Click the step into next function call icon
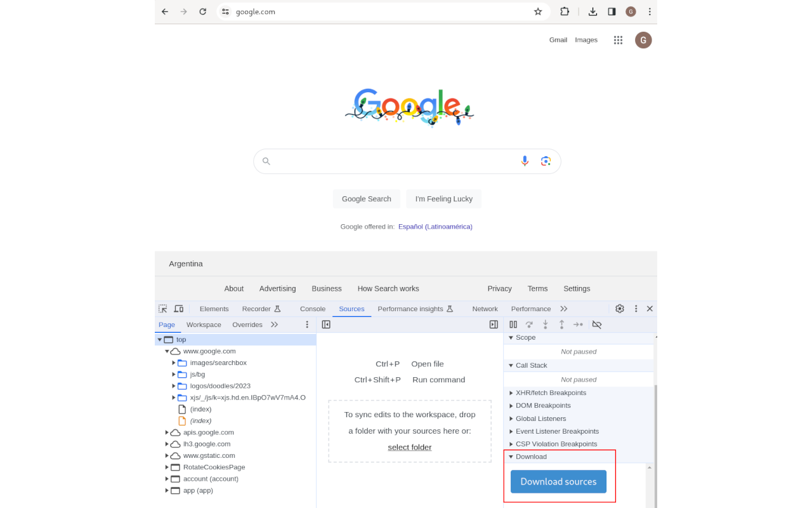812x508 pixels. pos(545,324)
